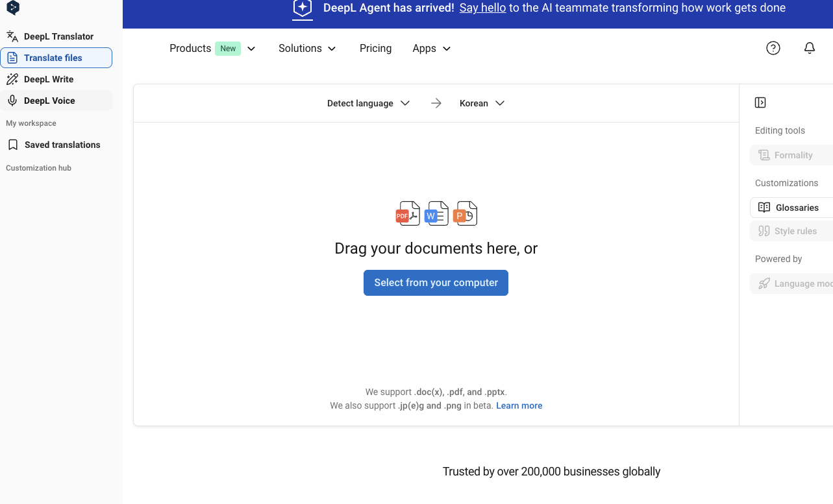Expand the Solutions menu
Viewport: 833px width, 504px height.
click(307, 49)
